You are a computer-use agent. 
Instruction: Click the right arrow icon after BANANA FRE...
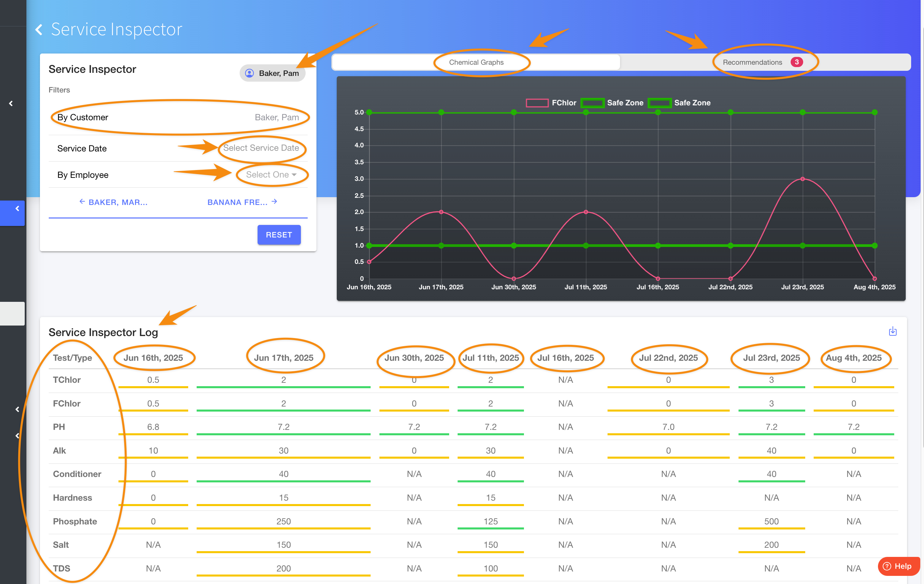coord(274,202)
